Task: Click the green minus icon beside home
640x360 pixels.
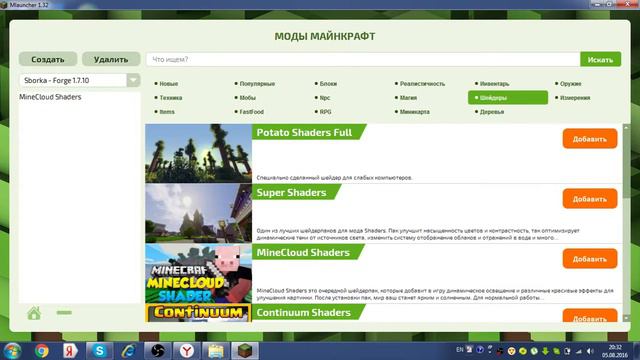Action: click(64, 313)
